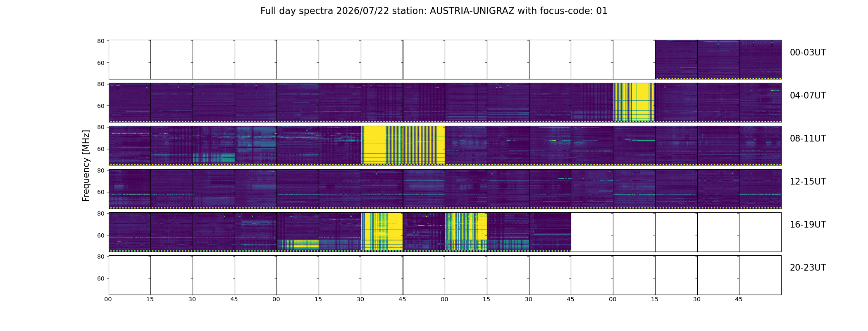Screen dimensions: 868x331
Task: Open the first yellow saturated panel in the 08-11UT row
Action: point(382,145)
